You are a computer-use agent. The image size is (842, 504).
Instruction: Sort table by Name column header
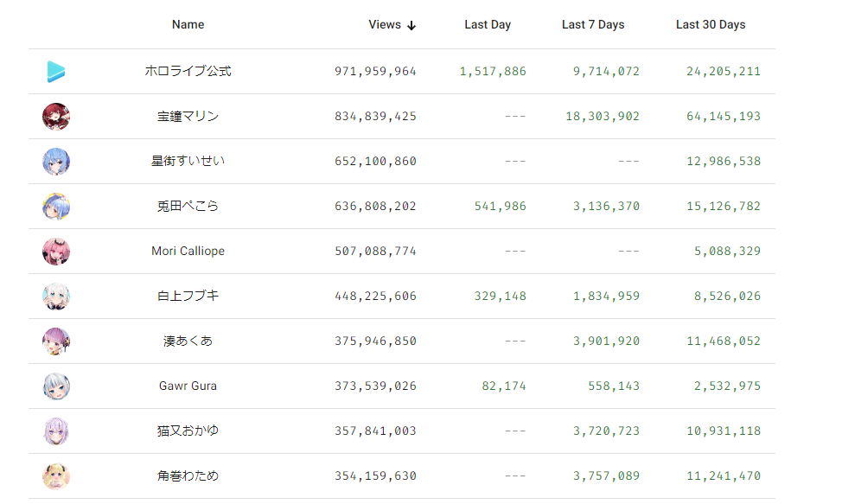[x=188, y=24]
